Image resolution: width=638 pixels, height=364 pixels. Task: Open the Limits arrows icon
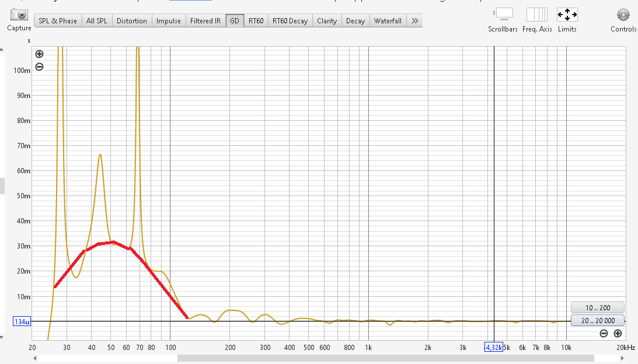[567, 15]
